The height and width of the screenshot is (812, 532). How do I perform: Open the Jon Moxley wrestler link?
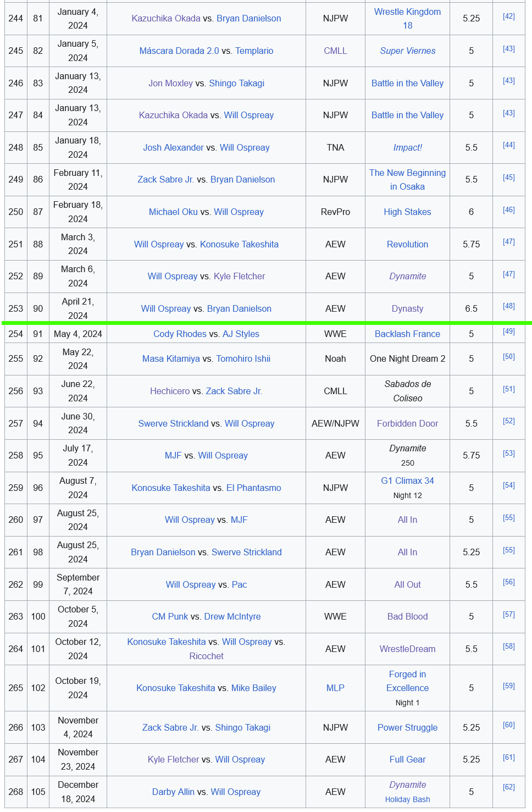[170, 83]
